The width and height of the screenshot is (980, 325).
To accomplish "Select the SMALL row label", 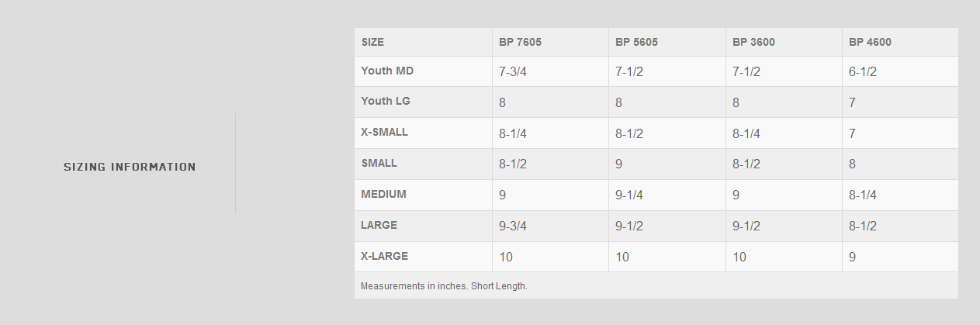I will point(379,163).
